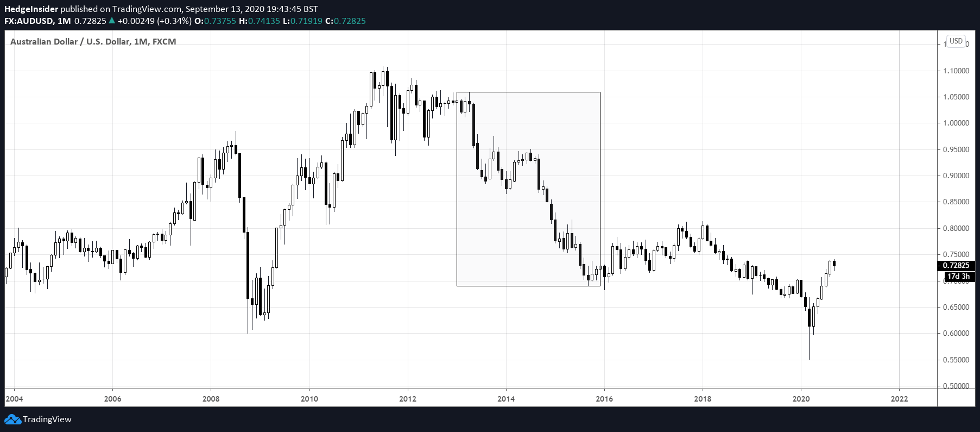Click the 0.60000 price axis label

coord(956,333)
